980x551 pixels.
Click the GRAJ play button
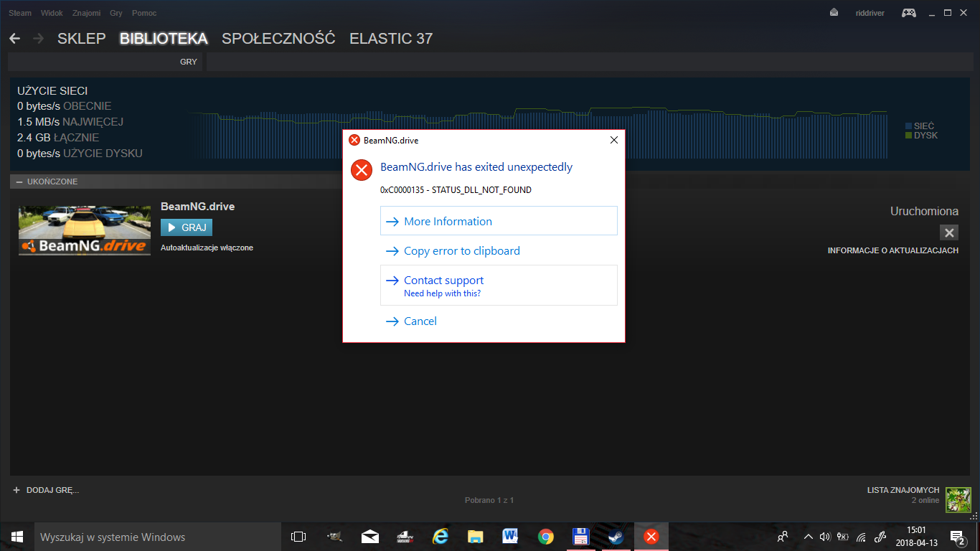[x=187, y=227]
